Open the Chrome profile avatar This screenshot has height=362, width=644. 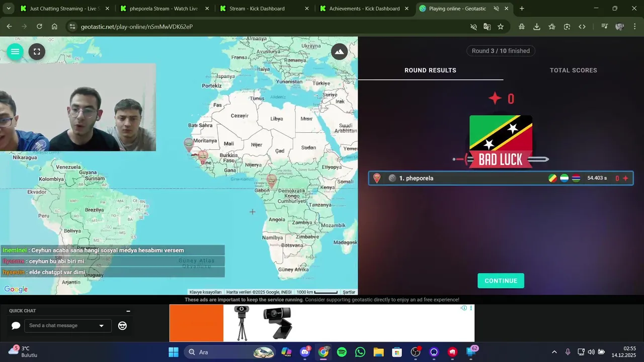619,27
